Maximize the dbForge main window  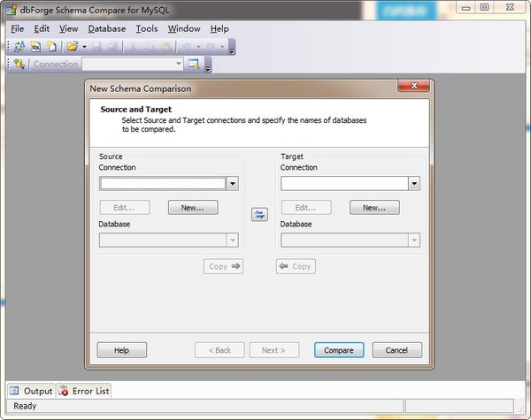tap(485, 7)
